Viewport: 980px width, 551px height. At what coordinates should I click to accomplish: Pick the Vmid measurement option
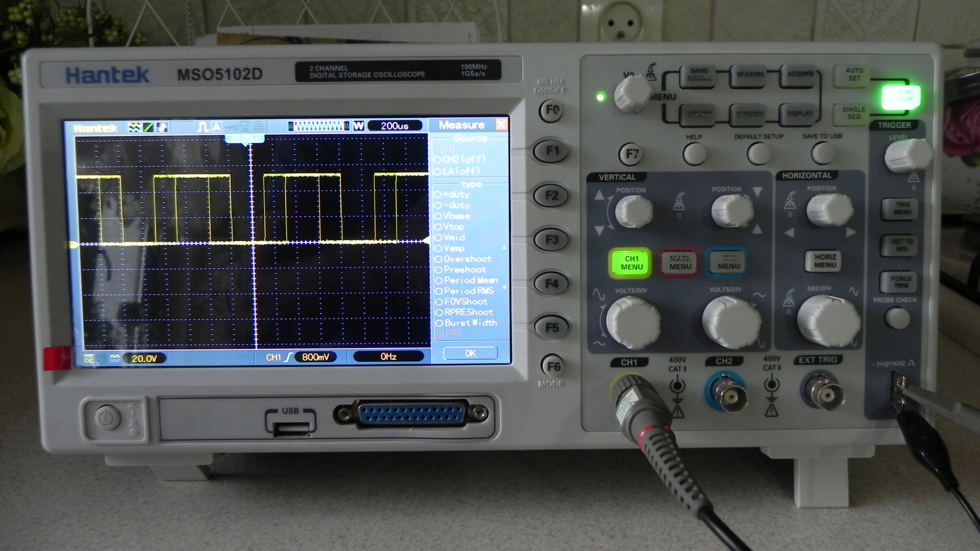450,237
